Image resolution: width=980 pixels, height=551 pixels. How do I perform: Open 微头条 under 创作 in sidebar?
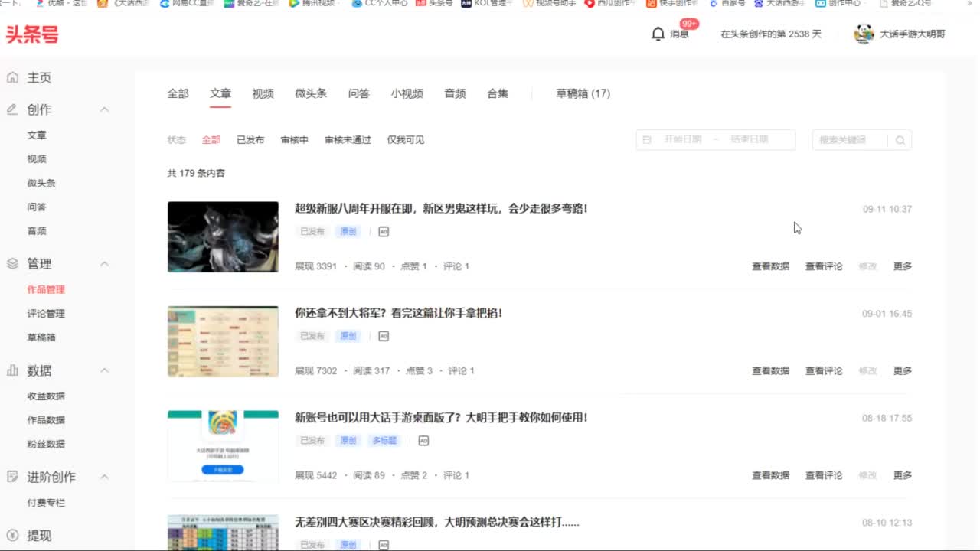click(x=41, y=183)
